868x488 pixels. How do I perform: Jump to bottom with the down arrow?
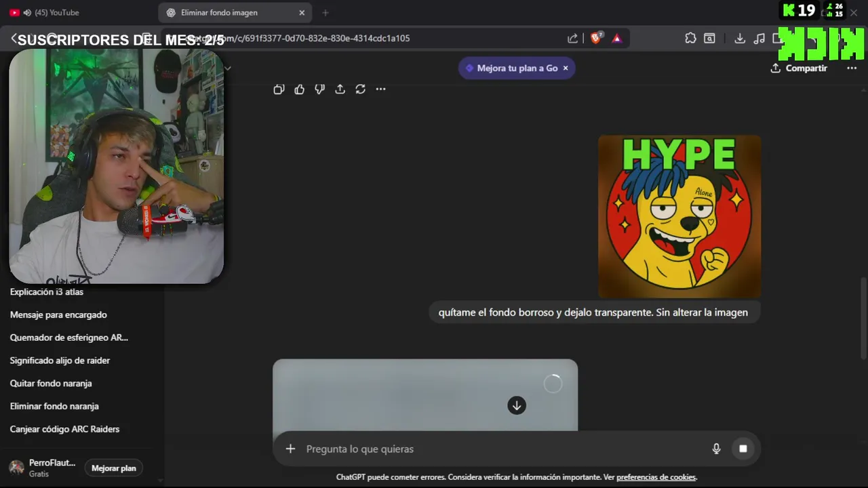point(517,405)
